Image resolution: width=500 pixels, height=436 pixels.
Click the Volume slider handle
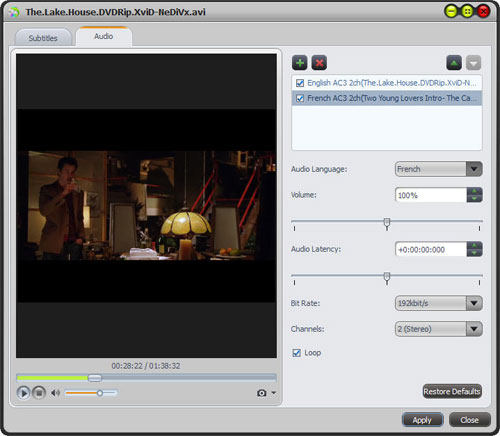point(387,224)
